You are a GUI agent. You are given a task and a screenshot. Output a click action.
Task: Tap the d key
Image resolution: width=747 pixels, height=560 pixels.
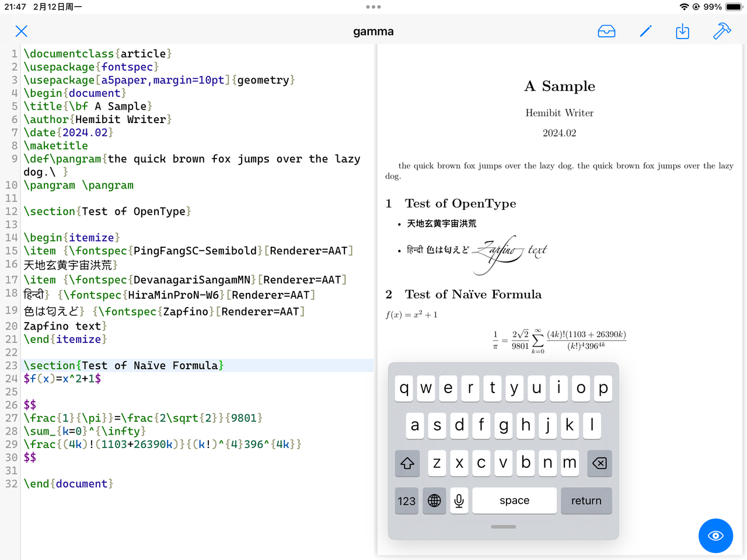(459, 425)
